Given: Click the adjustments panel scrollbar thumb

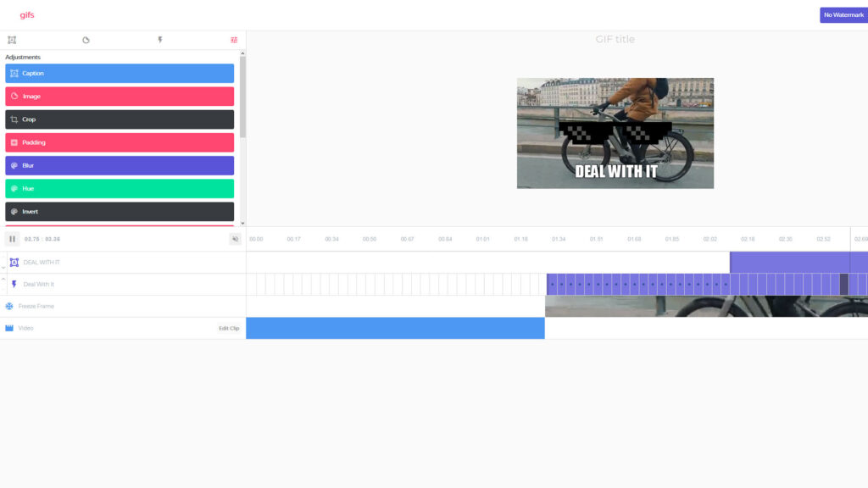Looking at the screenshot, I should (x=242, y=97).
